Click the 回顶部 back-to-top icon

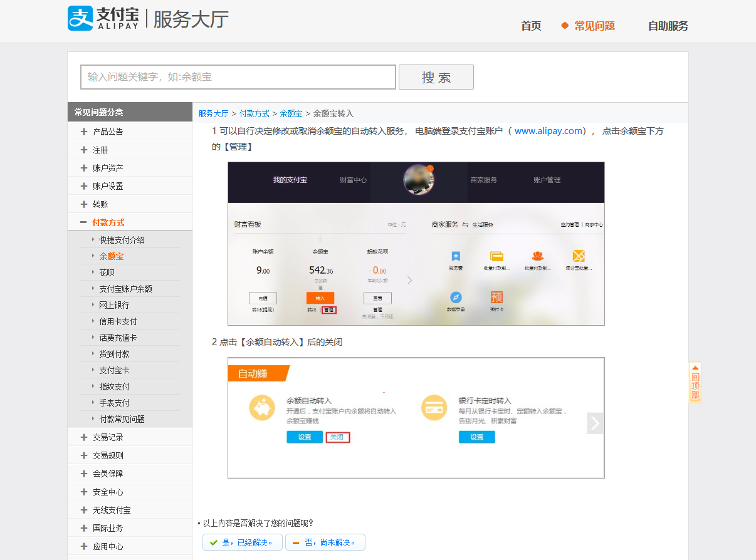tap(695, 382)
